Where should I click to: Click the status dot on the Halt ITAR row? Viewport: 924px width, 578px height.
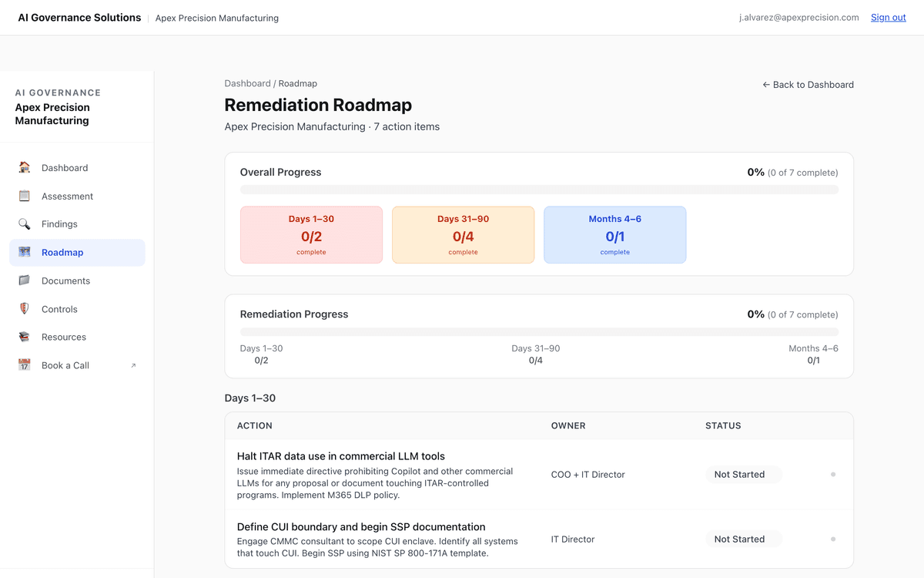(833, 475)
